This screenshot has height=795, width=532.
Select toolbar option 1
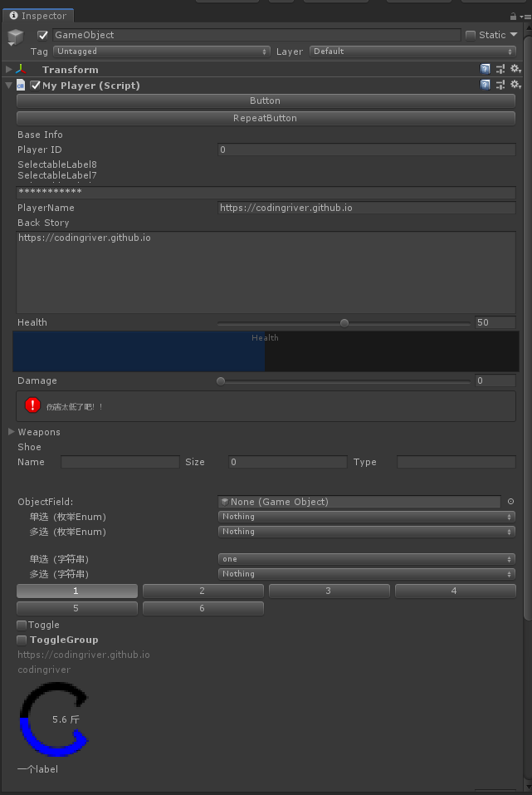(x=77, y=591)
